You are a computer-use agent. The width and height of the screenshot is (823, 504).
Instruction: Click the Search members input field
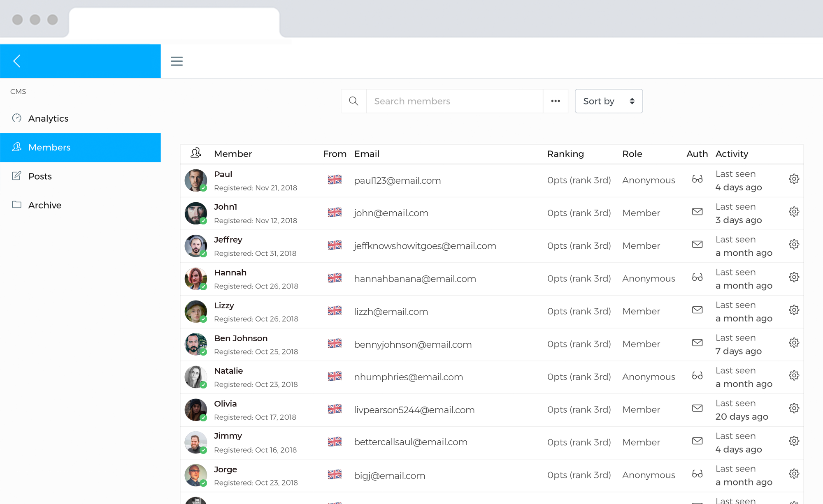[x=454, y=101]
